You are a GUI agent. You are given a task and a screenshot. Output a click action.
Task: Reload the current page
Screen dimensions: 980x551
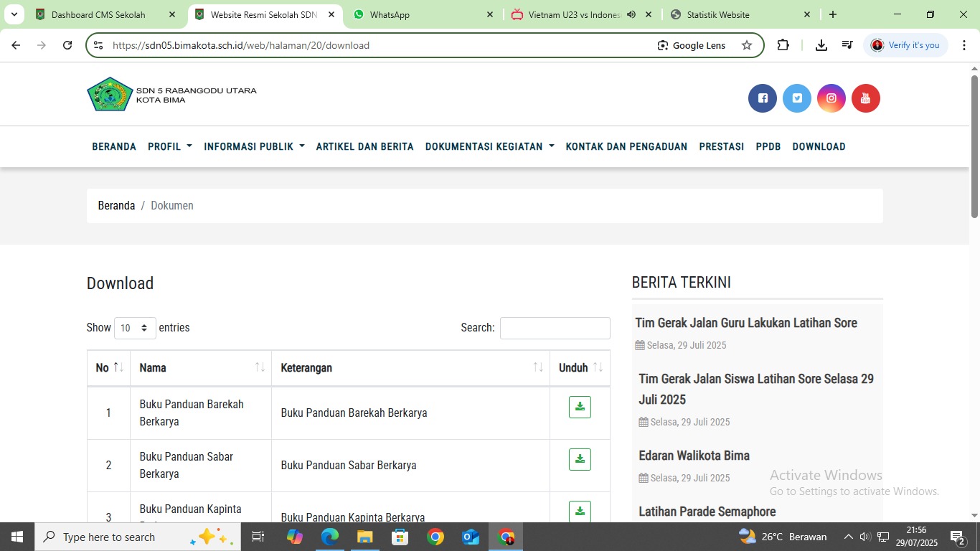[x=67, y=45]
